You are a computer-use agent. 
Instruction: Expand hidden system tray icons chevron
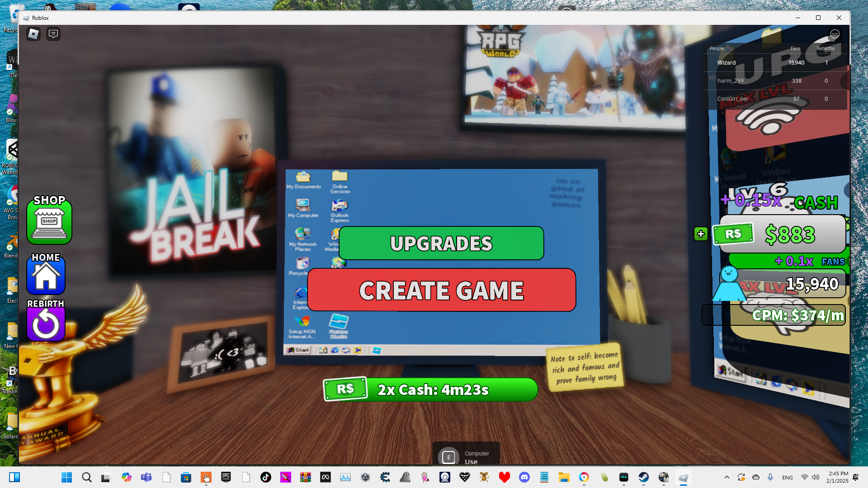[726, 477]
